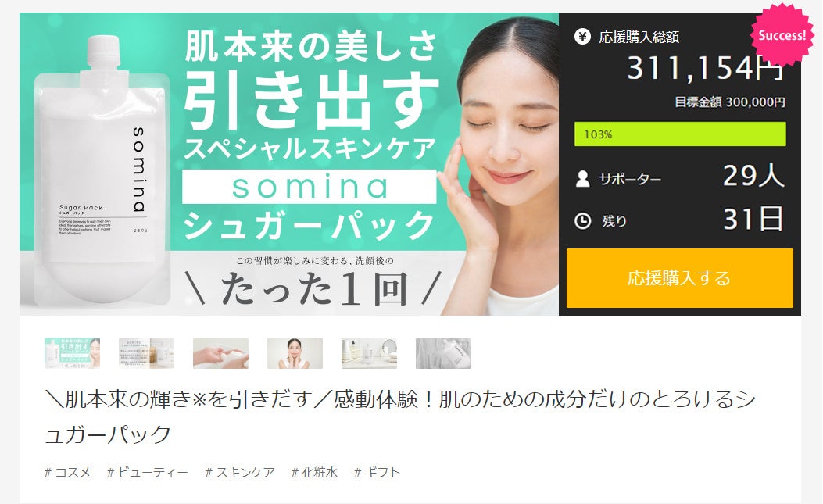Viewport: 823px width, 504px height.
Task: Select the first banner thumbnail
Action: click(x=73, y=353)
